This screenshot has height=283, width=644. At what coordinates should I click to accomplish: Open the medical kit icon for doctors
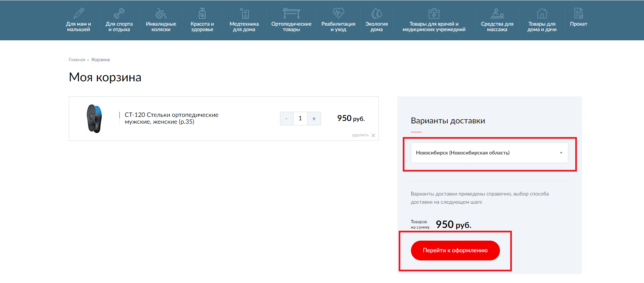(x=434, y=13)
